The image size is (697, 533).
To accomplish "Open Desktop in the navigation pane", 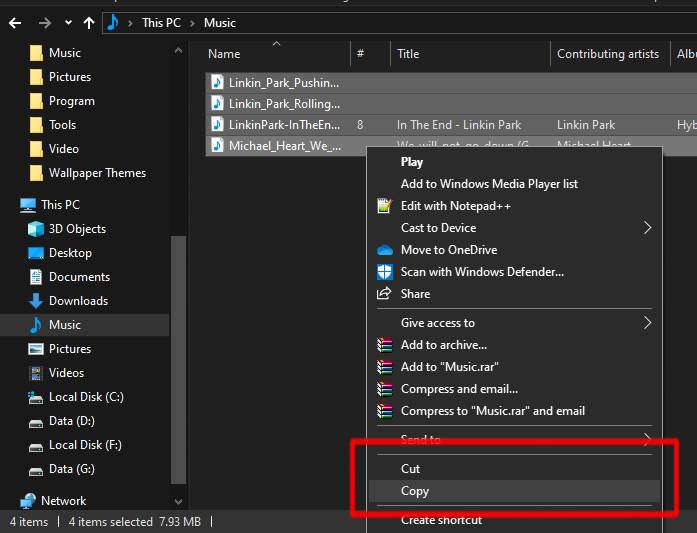I will click(x=60, y=253).
